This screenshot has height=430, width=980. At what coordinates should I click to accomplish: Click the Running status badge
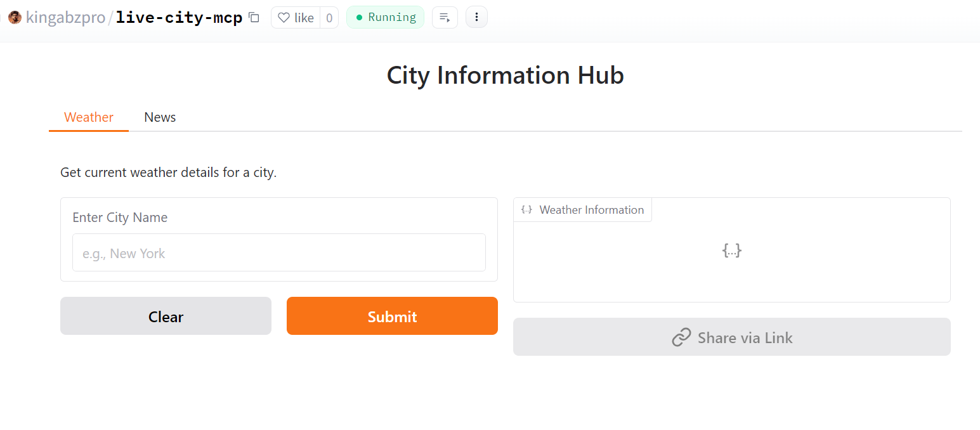(x=385, y=17)
